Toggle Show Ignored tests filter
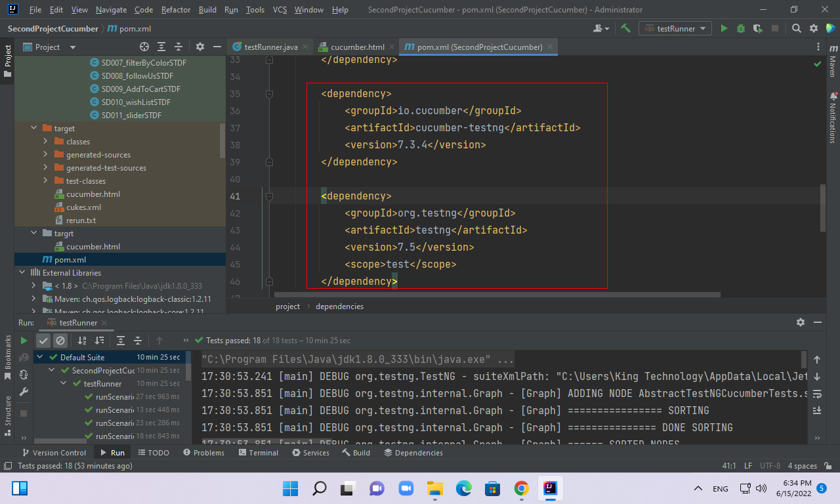The height and width of the screenshot is (504, 840). coord(60,341)
